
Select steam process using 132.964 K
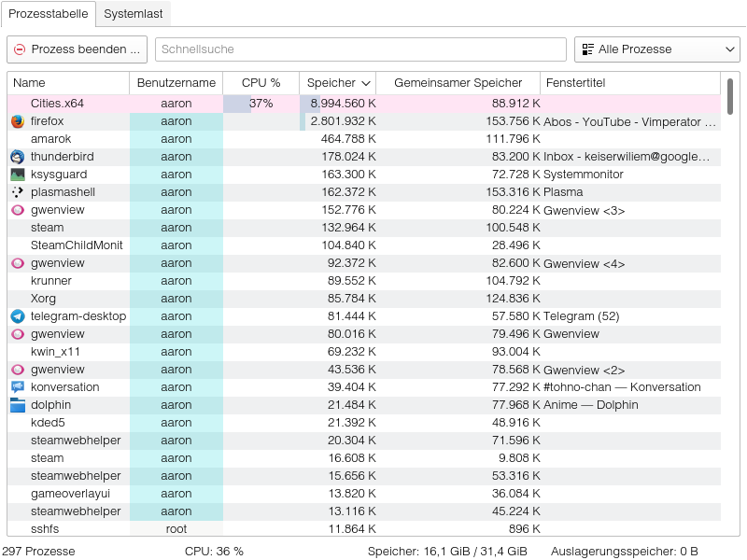pyautogui.click(x=364, y=228)
